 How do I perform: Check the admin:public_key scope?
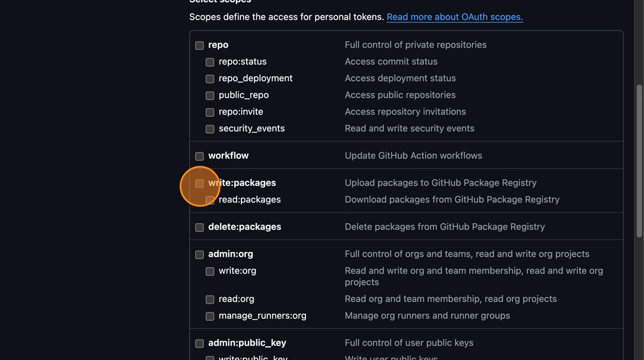200,344
